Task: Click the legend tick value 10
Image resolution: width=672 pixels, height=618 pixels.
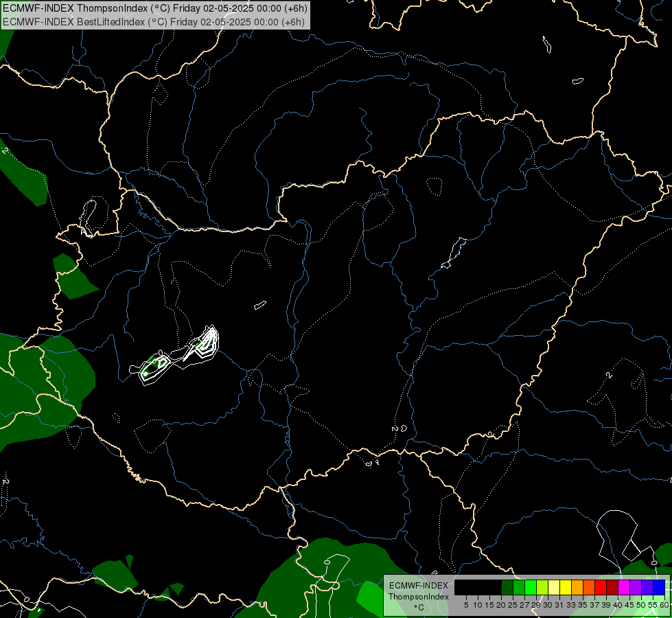Action: 478,605
